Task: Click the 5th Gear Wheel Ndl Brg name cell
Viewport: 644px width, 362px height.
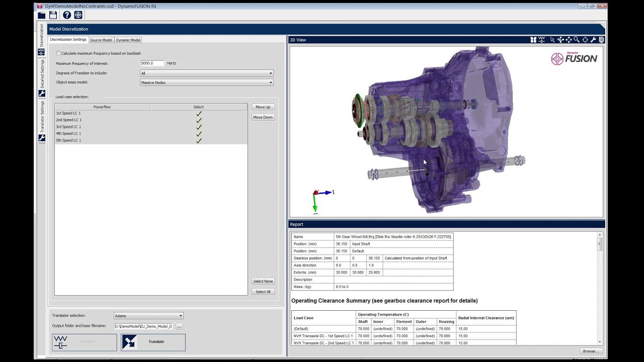Action: pos(393,237)
